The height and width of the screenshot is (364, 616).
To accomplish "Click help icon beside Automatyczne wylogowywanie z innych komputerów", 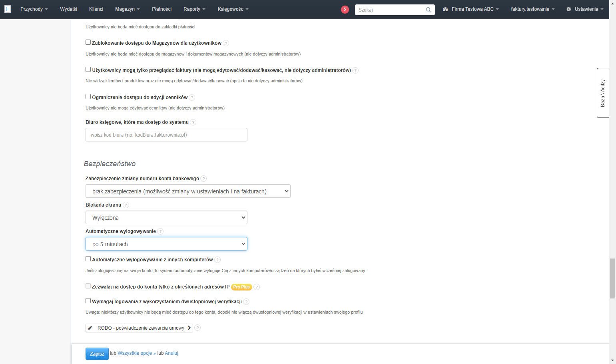I will 217,260.
